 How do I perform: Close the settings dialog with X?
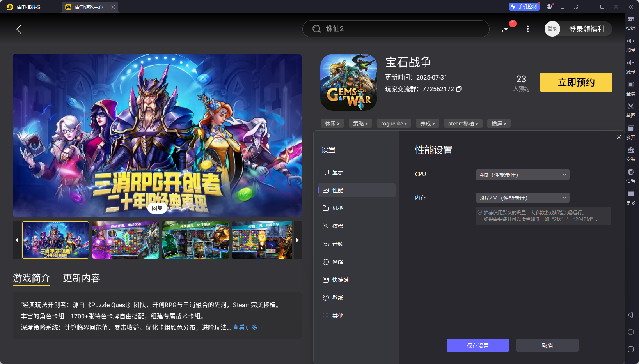click(x=619, y=137)
